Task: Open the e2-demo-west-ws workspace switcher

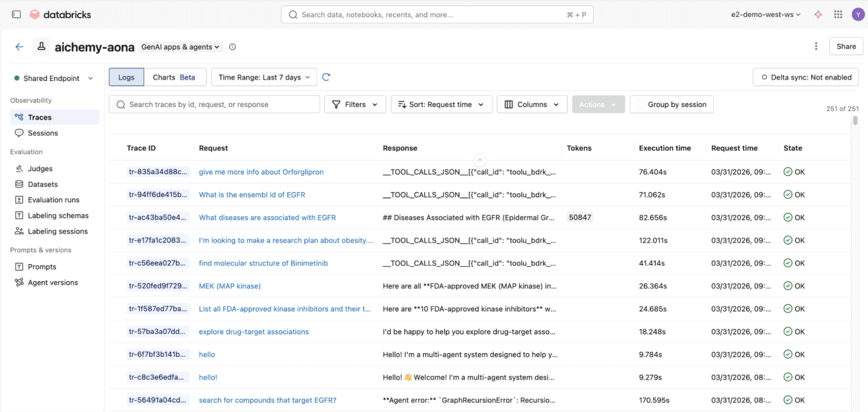Action: (x=765, y=15)
